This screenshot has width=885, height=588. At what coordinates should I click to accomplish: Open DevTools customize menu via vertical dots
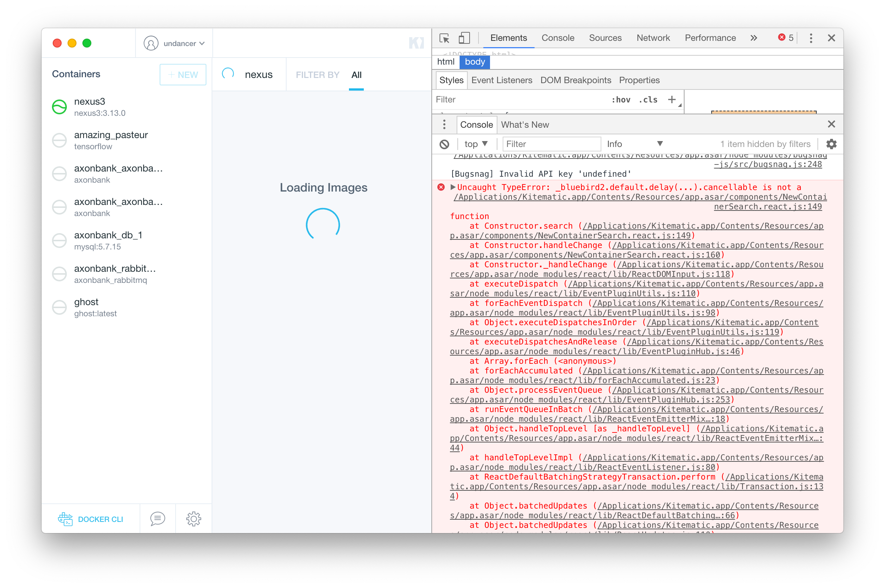[810, 38]
